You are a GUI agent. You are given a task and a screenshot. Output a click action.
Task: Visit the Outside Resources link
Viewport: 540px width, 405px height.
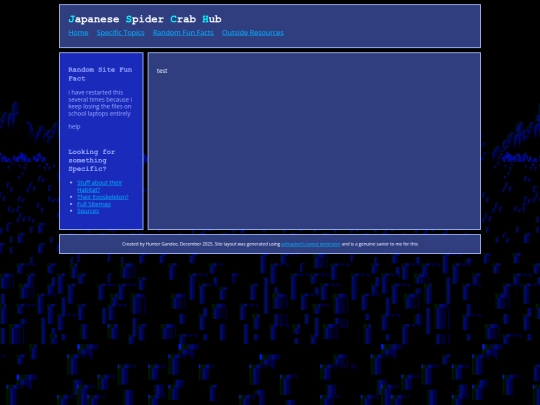point(253,33)
